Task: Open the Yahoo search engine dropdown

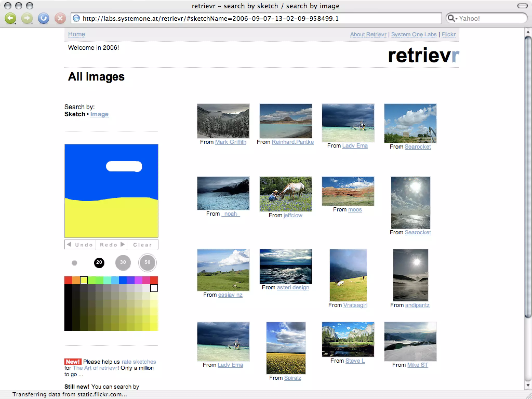Action: pos(453,18)
